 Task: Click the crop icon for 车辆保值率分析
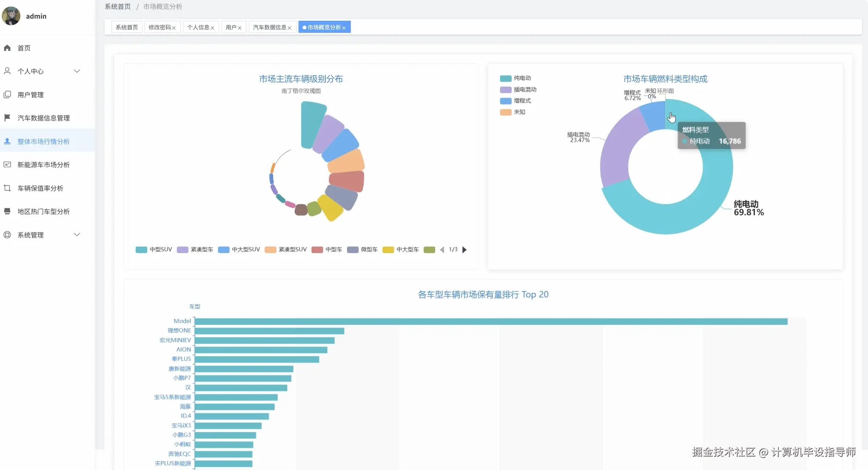pyautogui.click(x=7, y=188)
